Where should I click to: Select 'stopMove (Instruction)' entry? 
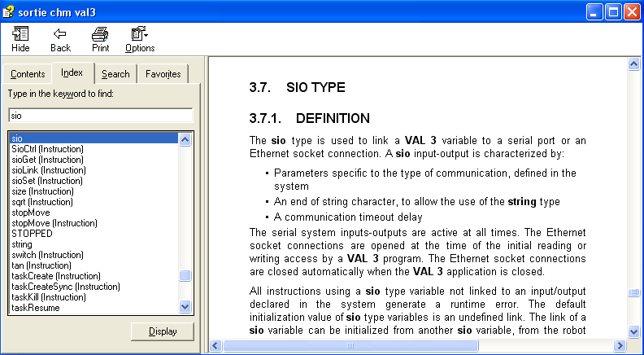pyautogui.click(x=94, y=223)
